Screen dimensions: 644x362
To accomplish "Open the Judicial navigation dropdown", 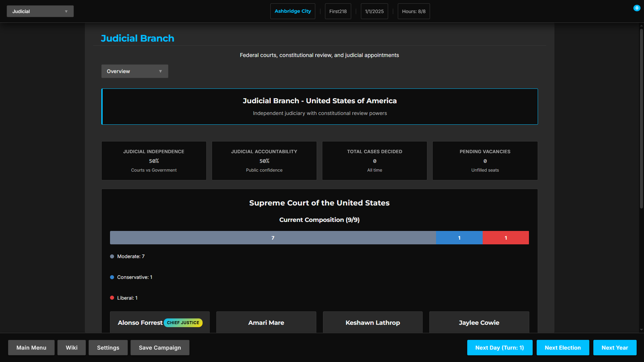I will pos(40,11).
